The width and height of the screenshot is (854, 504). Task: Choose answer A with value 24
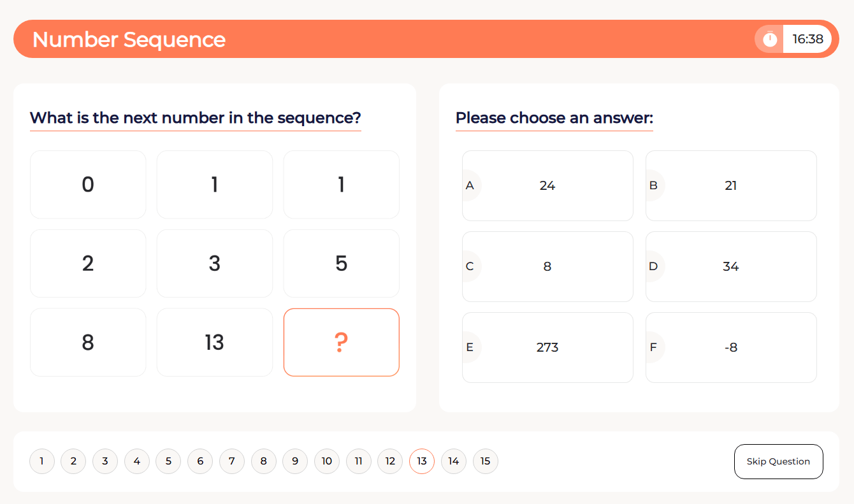pyautogui.click(x=547, y=185)
